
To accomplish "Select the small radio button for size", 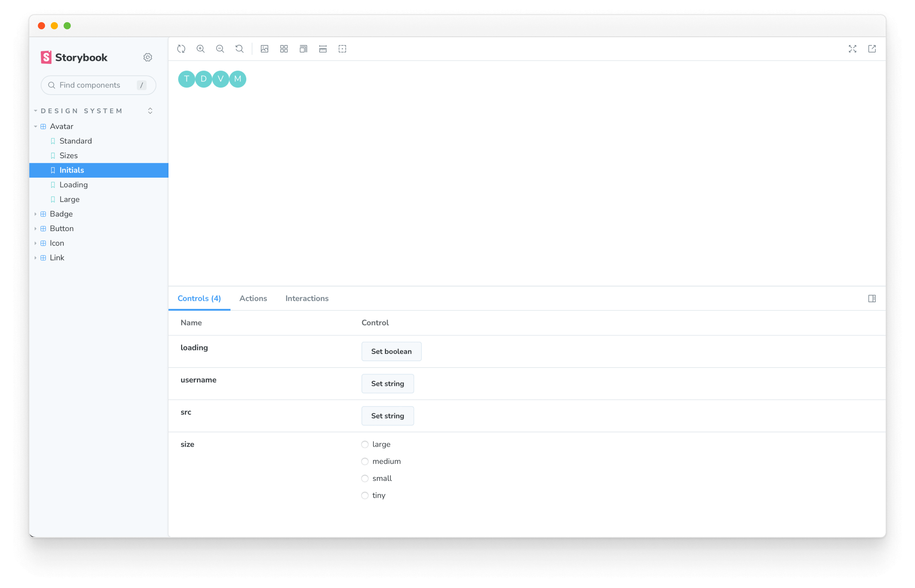I will 365,478.
